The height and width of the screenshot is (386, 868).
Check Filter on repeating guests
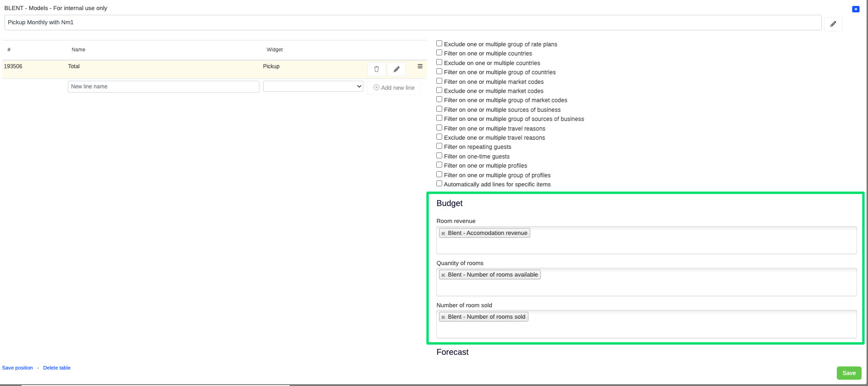tap(439, 146)
